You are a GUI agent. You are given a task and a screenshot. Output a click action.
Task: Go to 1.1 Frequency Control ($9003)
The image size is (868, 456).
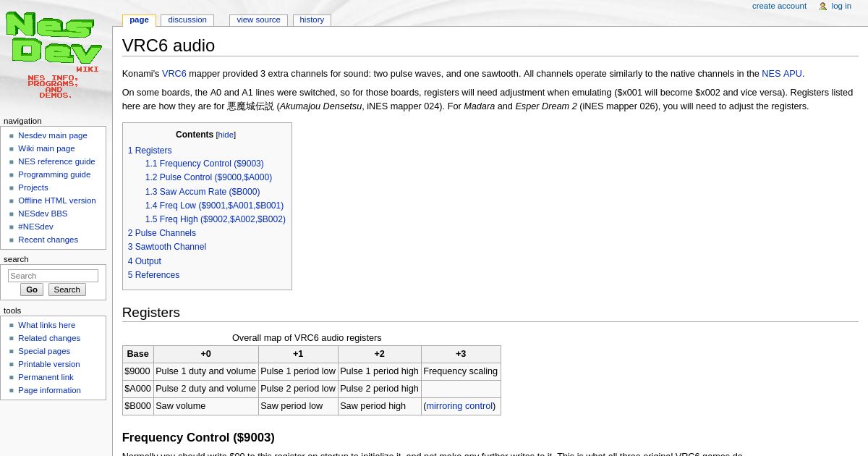204,164
